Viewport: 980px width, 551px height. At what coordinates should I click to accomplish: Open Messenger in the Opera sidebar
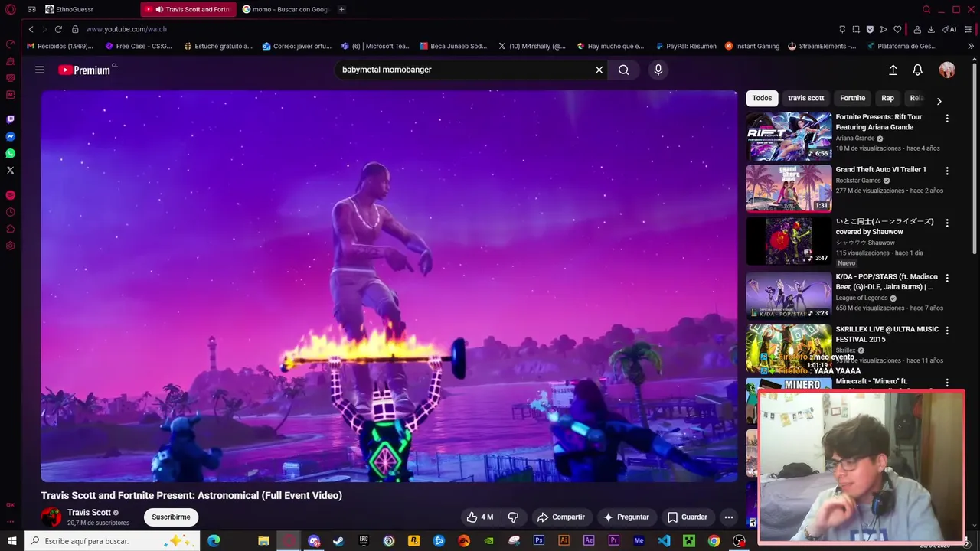click(x=10, y=136)
